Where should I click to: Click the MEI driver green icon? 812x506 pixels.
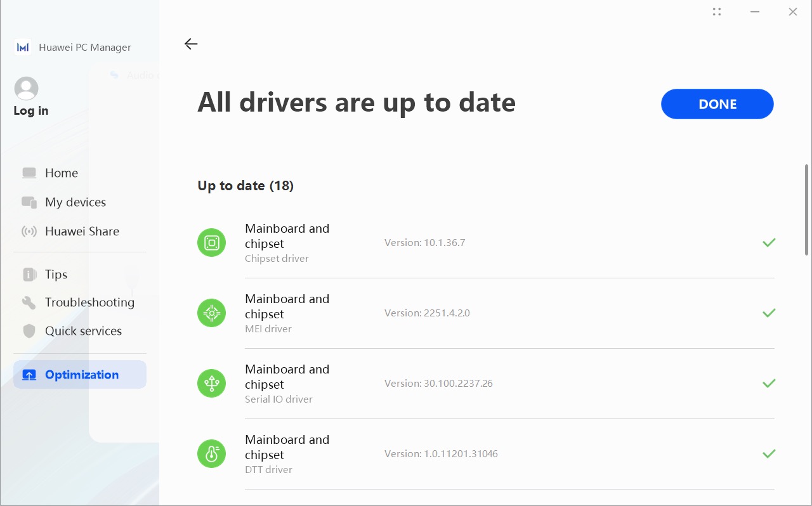[212, 313]
